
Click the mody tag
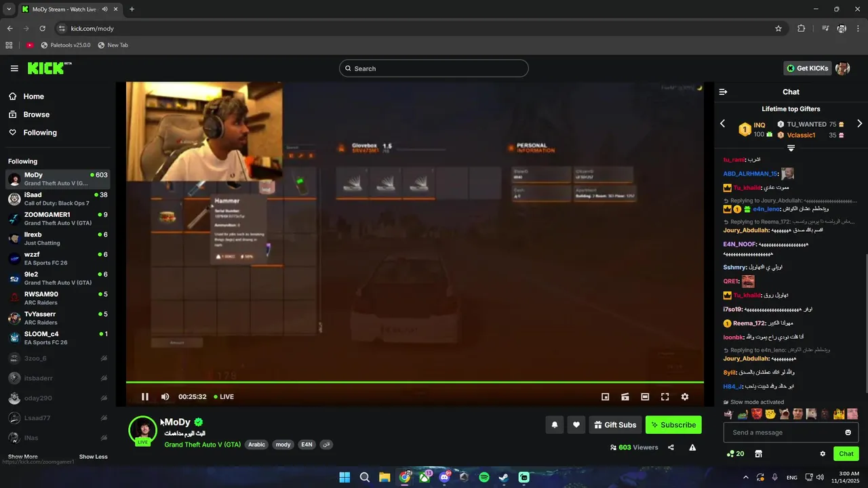pos(283,445)
